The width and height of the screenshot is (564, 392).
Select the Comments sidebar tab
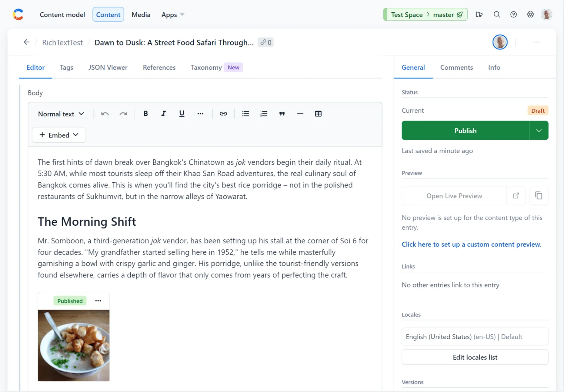click(456, 68)
